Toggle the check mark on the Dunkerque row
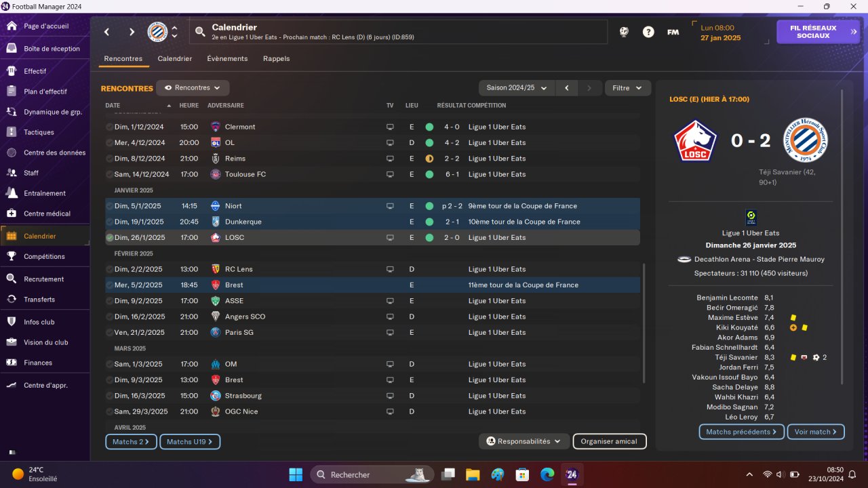Image resolution: width=868 pixels, height=488 pixels. pyautogui.click(x=110, y=222)
